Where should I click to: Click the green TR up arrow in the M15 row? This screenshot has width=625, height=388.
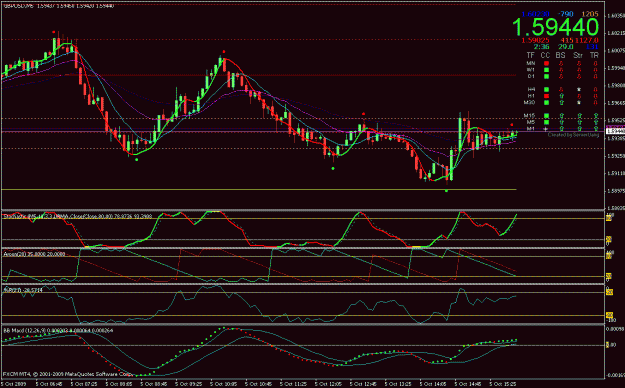tap(596, 116)
